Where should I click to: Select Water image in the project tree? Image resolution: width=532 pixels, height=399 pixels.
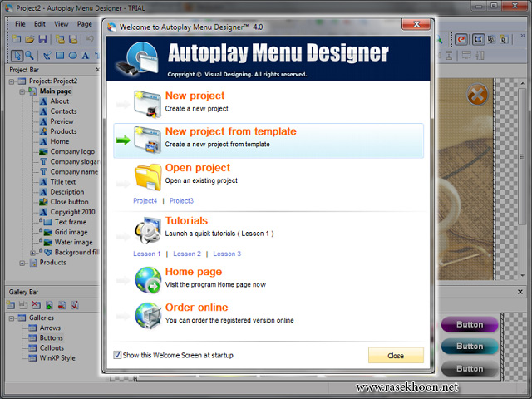(x=74, y=242)
